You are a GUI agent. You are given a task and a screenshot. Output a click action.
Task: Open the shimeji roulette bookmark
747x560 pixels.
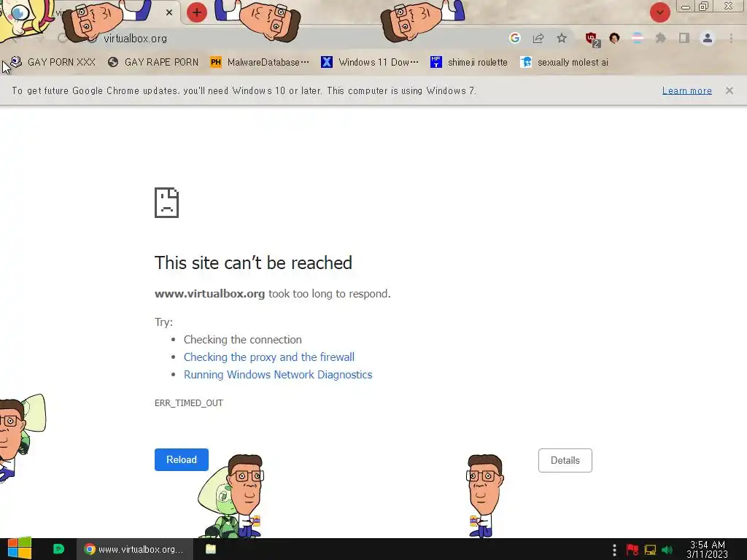tap(469, 63)
